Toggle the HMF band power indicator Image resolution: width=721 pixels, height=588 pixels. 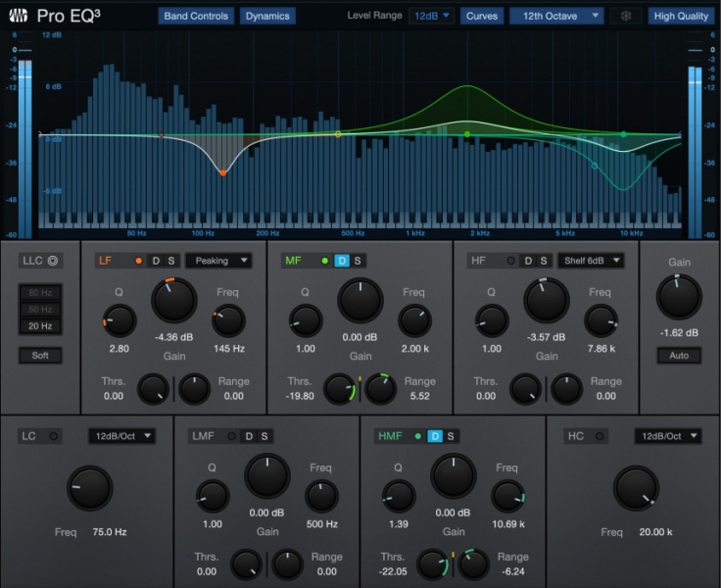[418, 436]
